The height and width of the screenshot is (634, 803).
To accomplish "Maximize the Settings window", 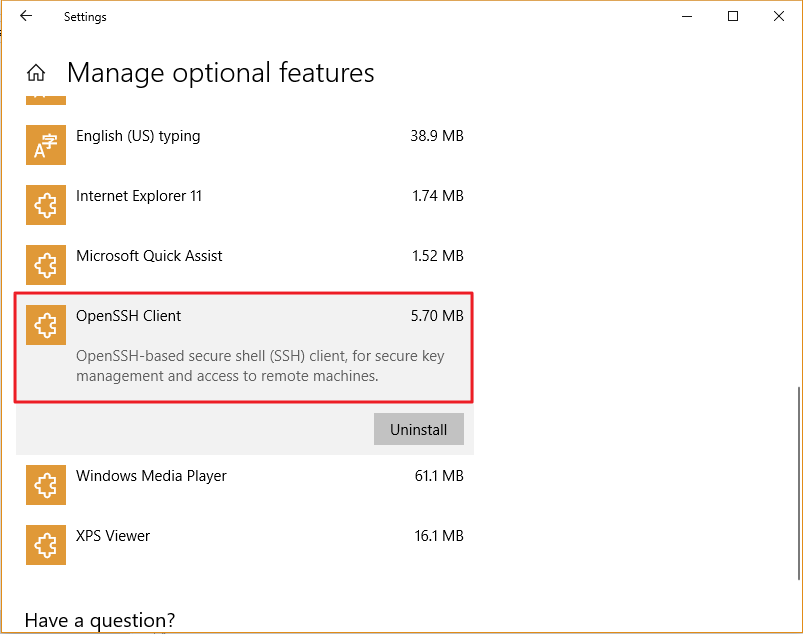I will point(733,16).
